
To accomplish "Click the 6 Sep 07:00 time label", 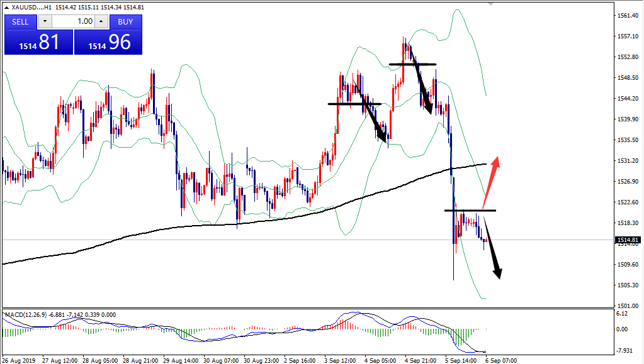I will [x=501, y=360].
